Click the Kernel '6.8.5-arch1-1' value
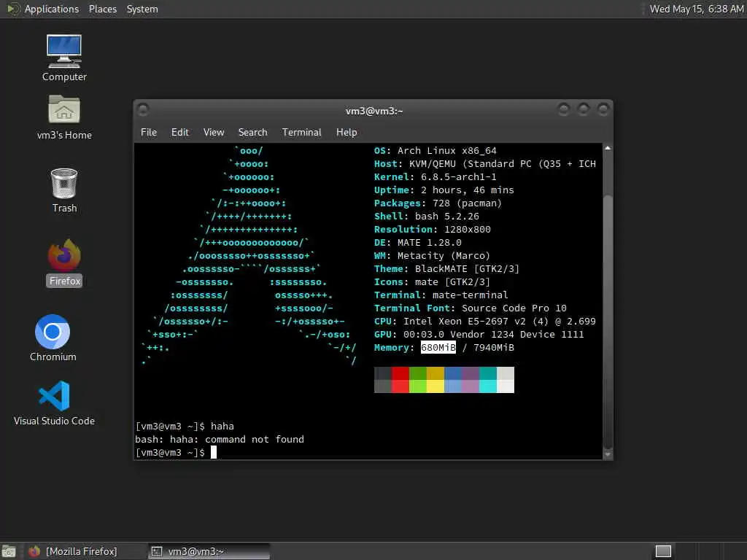This screenshot has height=560, width=747. (458, 176)
